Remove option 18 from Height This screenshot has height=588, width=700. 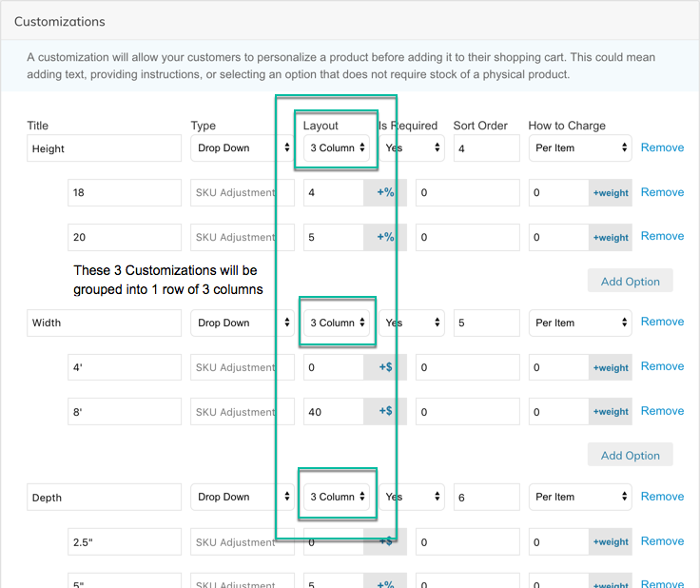662,192
